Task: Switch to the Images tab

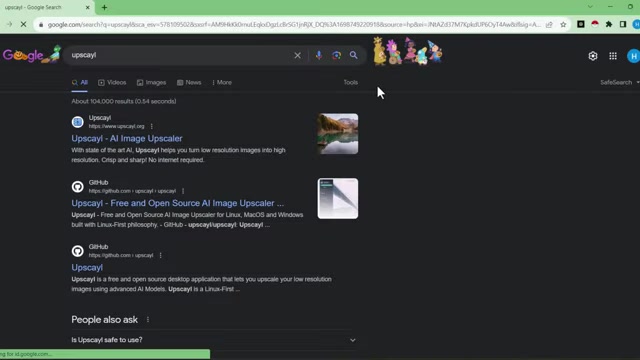Action: pos(151,82)
